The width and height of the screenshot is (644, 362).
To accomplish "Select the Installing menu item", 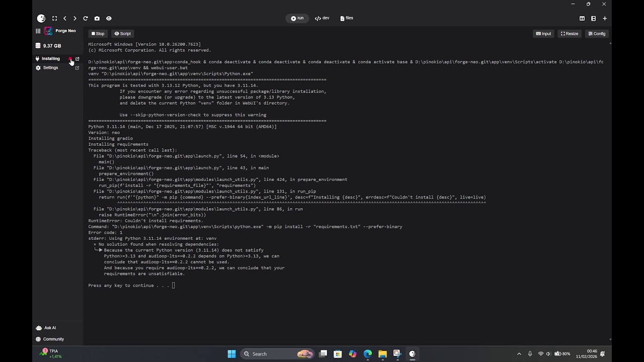I will tap(51, 59).
